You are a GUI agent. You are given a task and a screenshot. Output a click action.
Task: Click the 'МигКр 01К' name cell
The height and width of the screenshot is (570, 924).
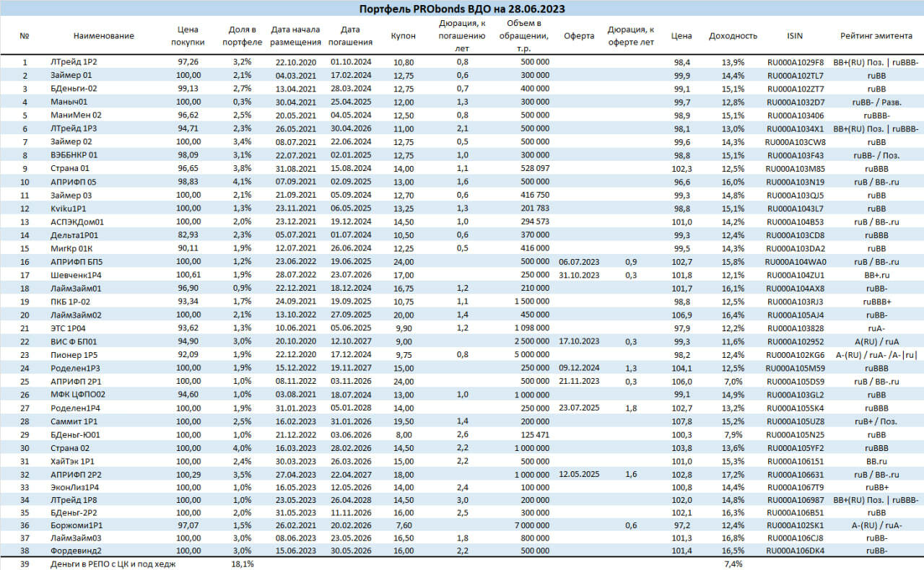click(x=72, y=248)
